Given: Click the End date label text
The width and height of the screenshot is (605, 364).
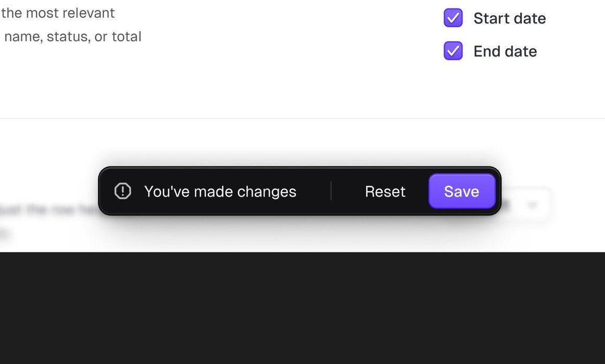Looking at the screenshot, I should click(505, 51).
